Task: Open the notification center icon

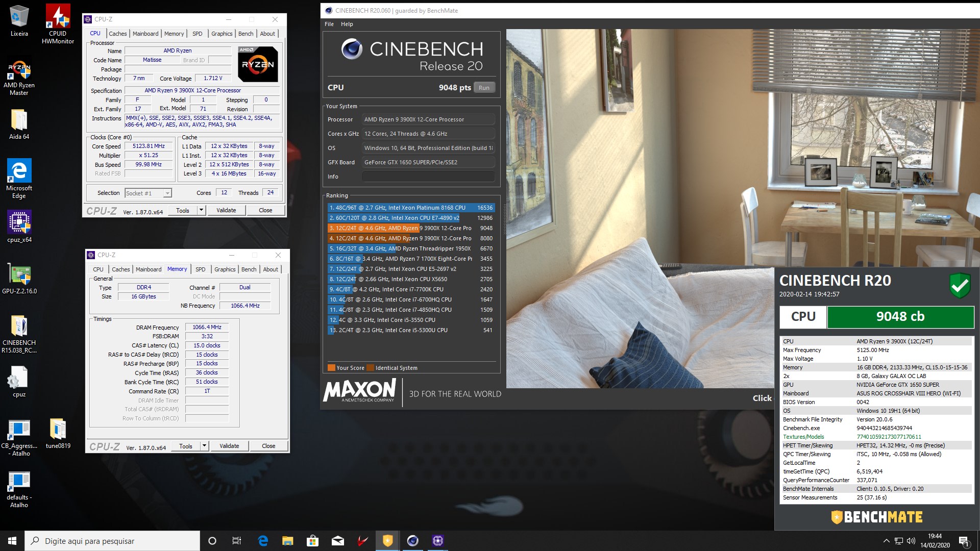Action: [x=964, y=541]
